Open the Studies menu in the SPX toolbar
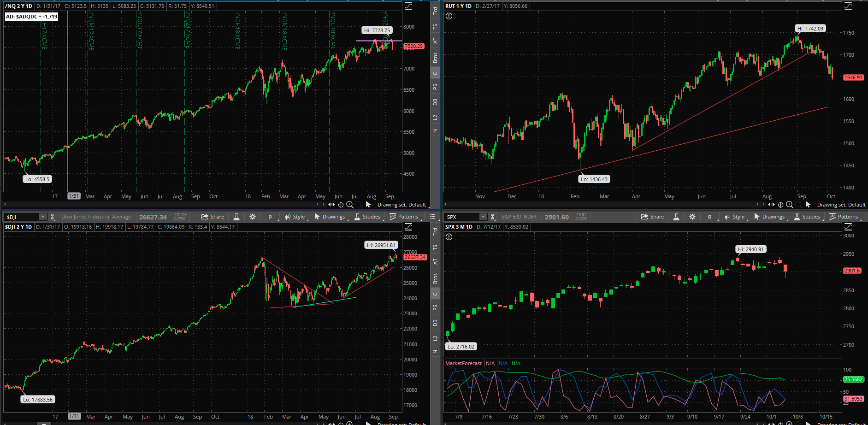The image size is (868, 425). 807,217
